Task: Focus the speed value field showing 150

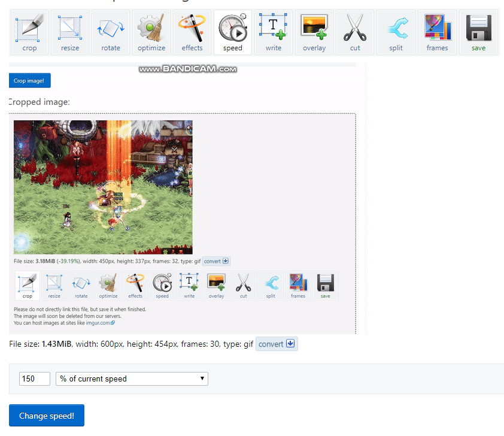Action: 35,379
